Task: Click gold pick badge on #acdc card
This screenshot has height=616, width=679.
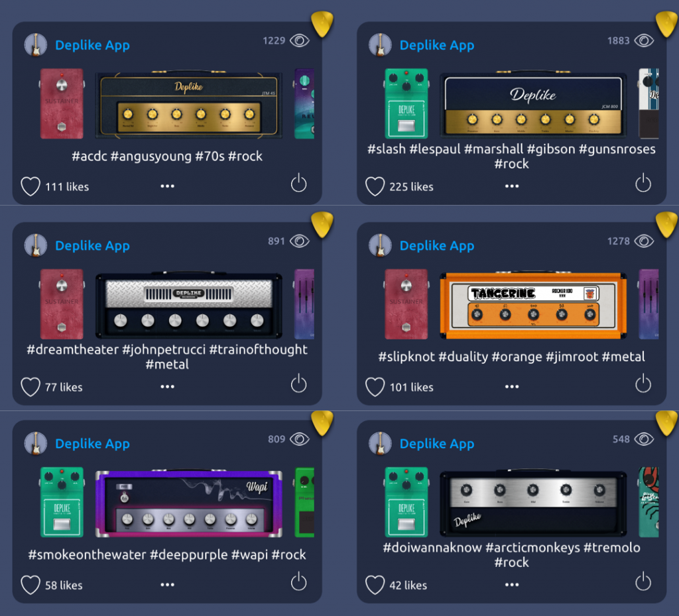Action: click(x=322, y=25)
